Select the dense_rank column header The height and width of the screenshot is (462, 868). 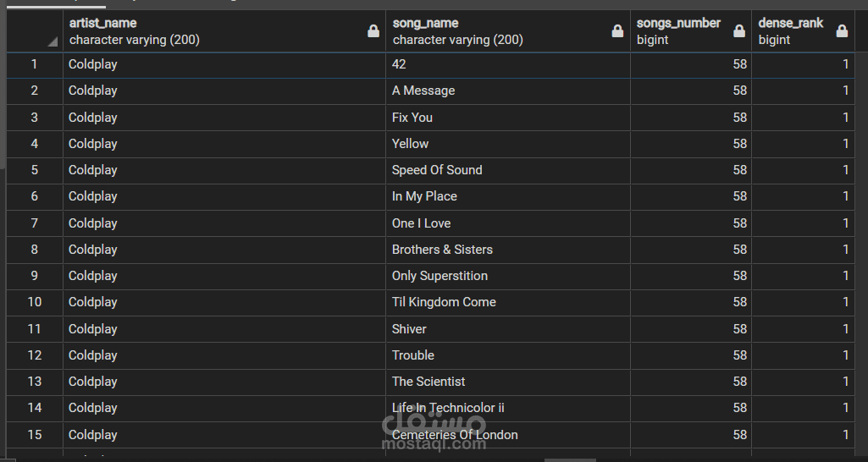804,31
